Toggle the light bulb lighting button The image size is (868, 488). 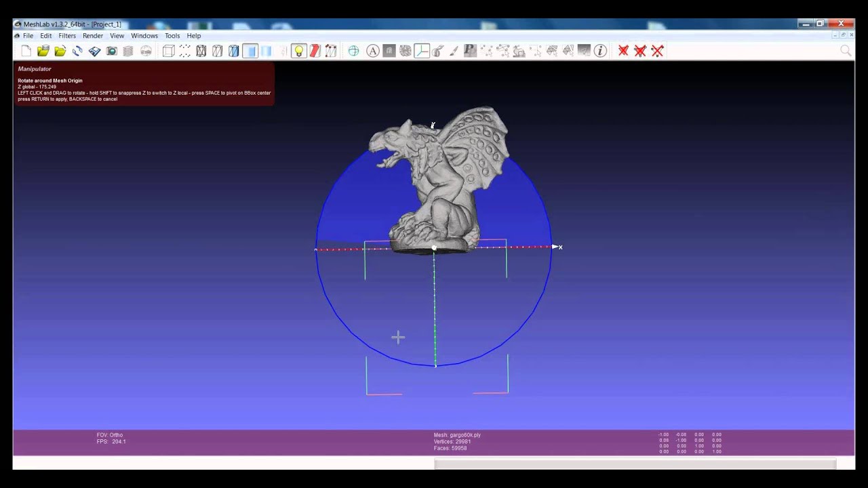(x=299, y=51)
